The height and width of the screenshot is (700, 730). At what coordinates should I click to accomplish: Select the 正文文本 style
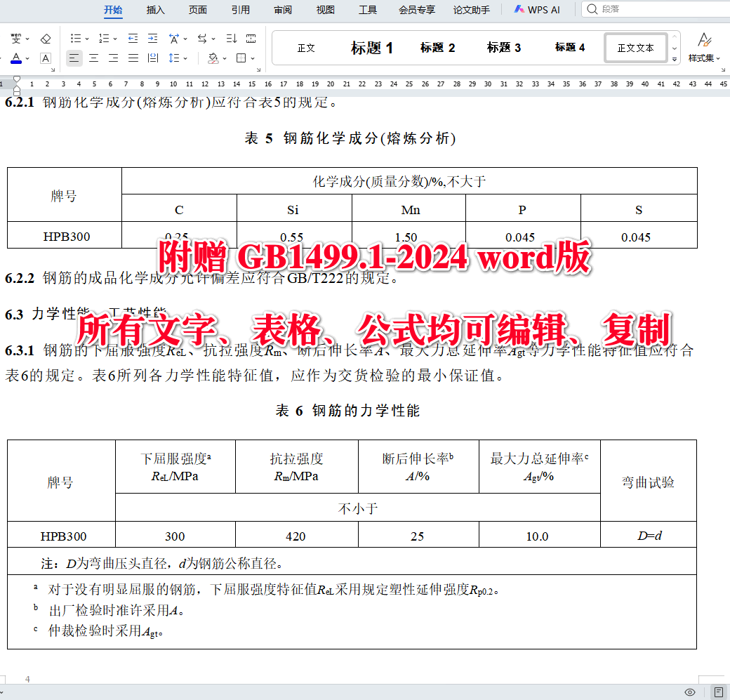point(635,48)
